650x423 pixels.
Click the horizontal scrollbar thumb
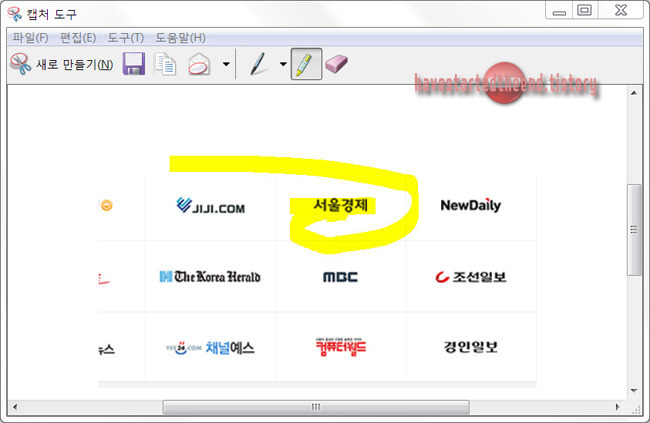coord(316,407)
